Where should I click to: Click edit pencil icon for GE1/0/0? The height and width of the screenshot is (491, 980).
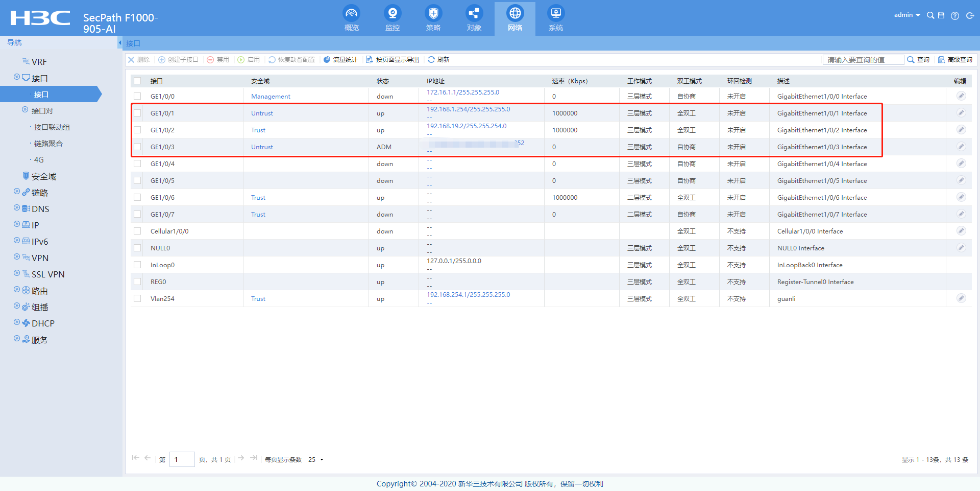coord(961,96)
